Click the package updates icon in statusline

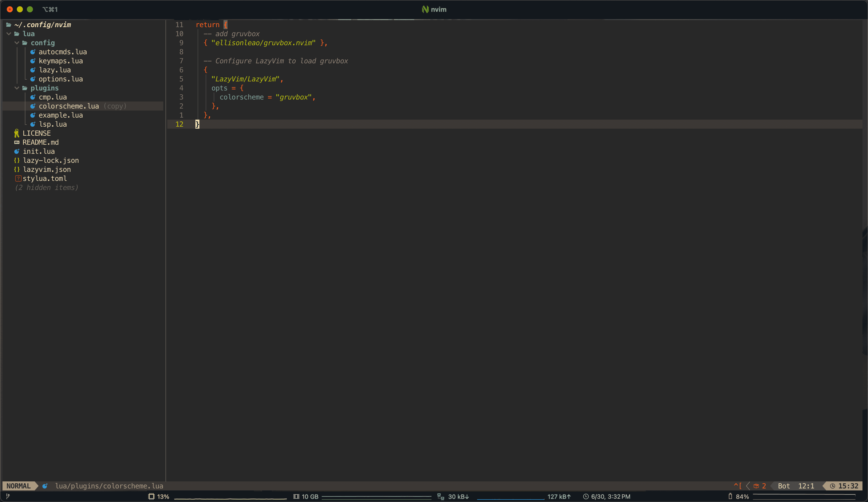point(756,486)
